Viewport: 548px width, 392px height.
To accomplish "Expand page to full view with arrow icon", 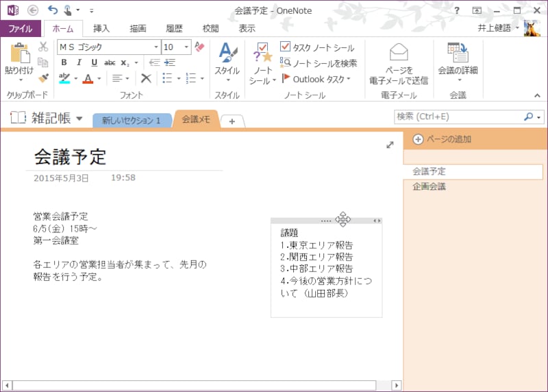I will pyautogui.click(x=390, y=145).
